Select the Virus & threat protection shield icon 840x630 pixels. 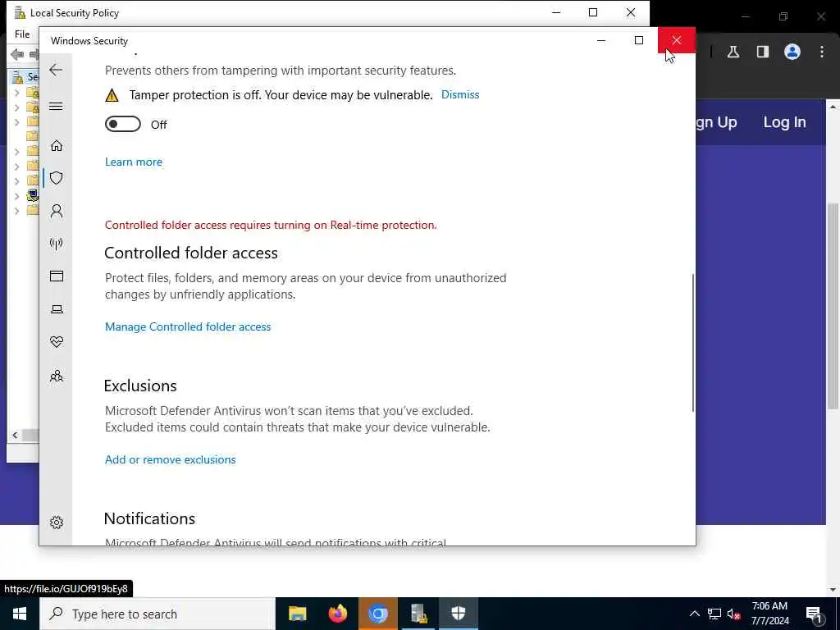[57, 178]
